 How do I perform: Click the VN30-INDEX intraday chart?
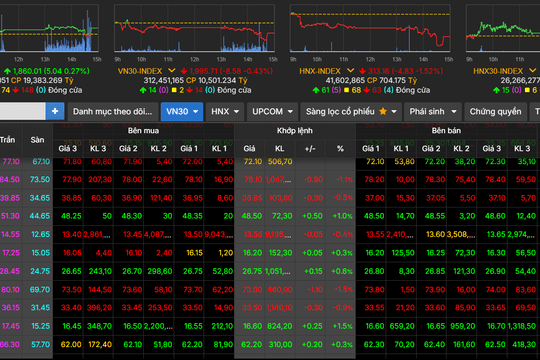(194, 28)
